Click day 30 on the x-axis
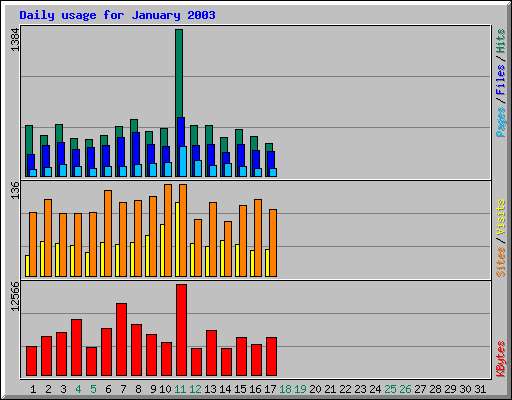 point(465,389)
